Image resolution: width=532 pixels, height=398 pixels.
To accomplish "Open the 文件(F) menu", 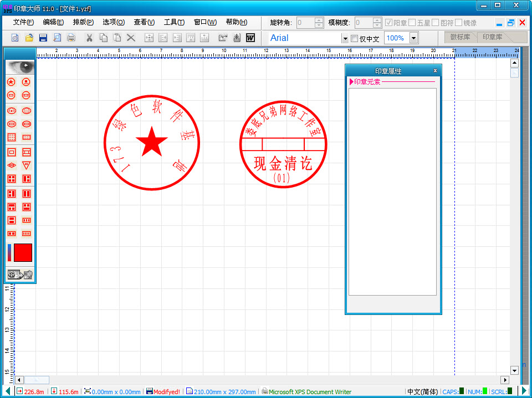I will (23, 22).
